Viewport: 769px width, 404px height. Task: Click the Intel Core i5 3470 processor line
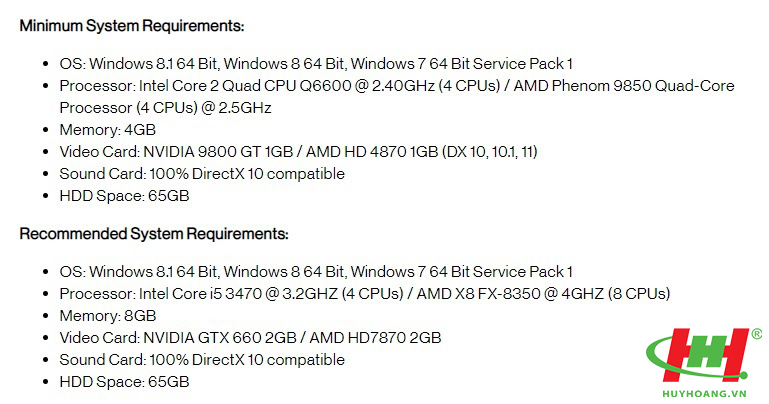point(364,294)
